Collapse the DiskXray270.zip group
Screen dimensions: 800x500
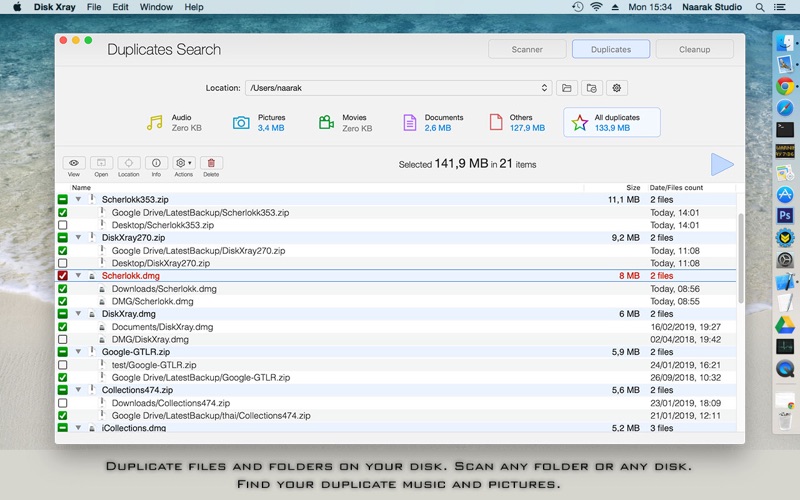[x=79, y=238]
